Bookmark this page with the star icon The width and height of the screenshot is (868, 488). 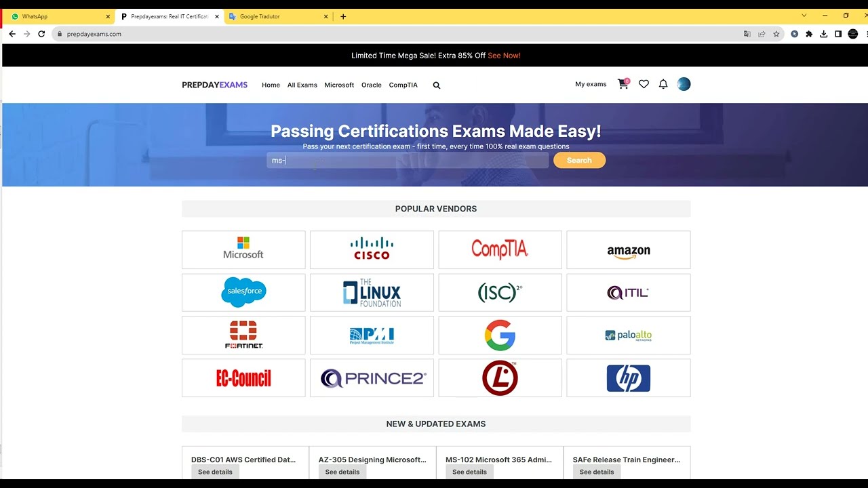[776, 34]
